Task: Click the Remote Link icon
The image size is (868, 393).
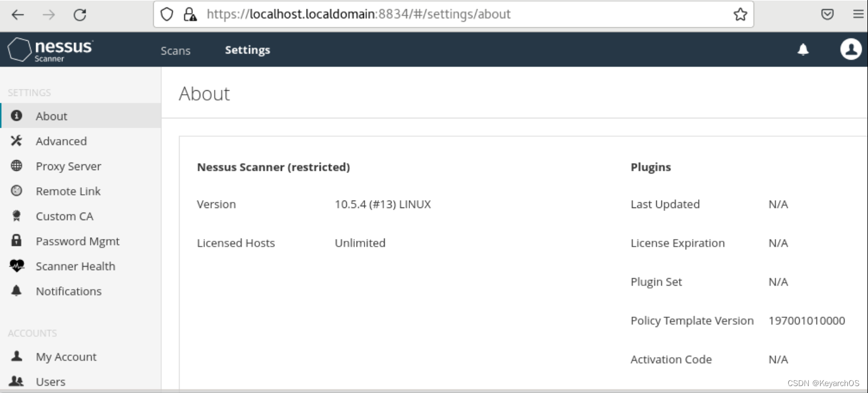Action: pos(17,191)
